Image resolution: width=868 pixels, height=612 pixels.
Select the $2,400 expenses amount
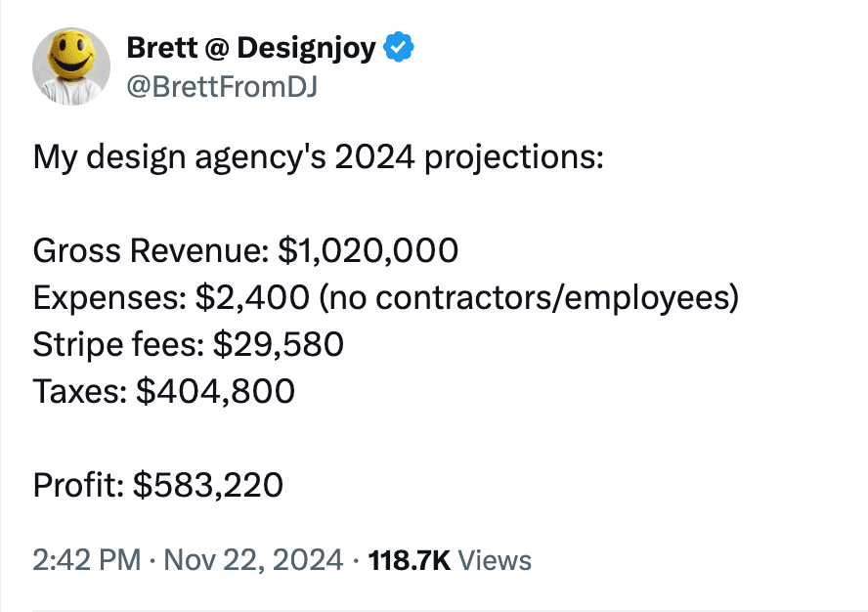pyautogui.click(x=252, y=297)
